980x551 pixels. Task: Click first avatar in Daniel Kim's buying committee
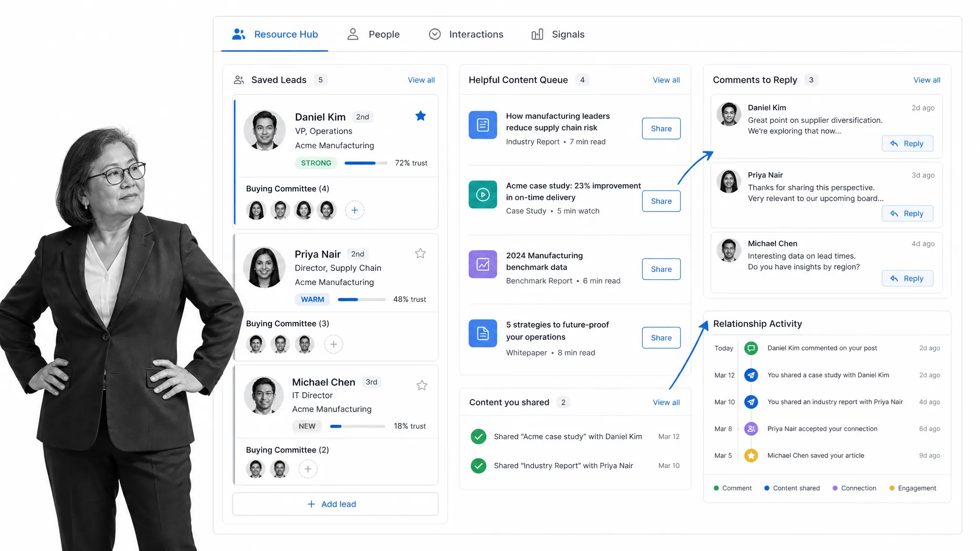tap(256, 210)
